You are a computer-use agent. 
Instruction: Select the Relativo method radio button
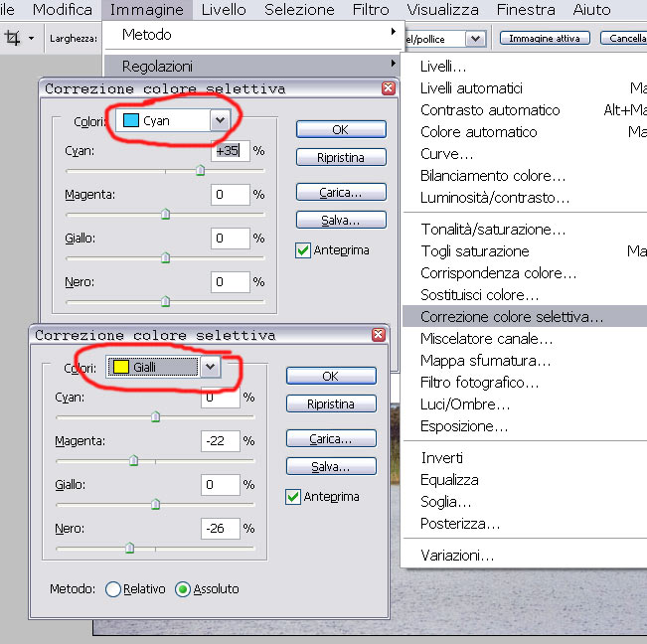coord(112,588)
